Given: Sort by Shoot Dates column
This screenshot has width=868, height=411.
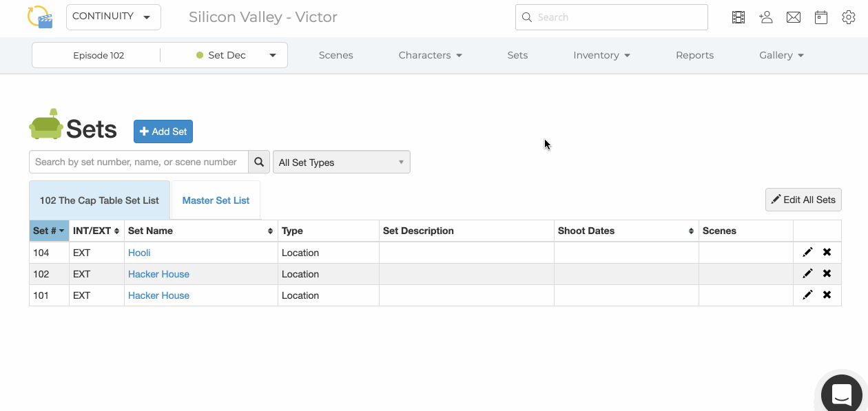Looking at the screenshot, I should click(626, 231).
